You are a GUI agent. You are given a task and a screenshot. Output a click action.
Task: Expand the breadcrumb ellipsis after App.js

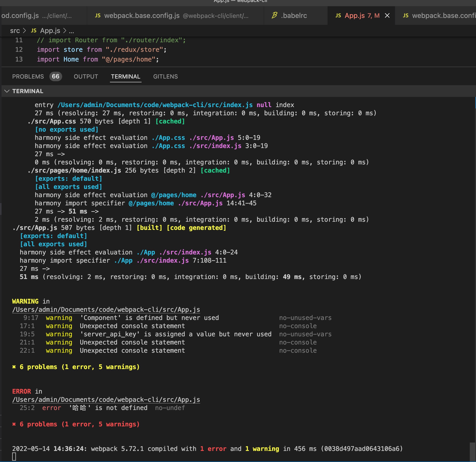click(x=71, y=31)
